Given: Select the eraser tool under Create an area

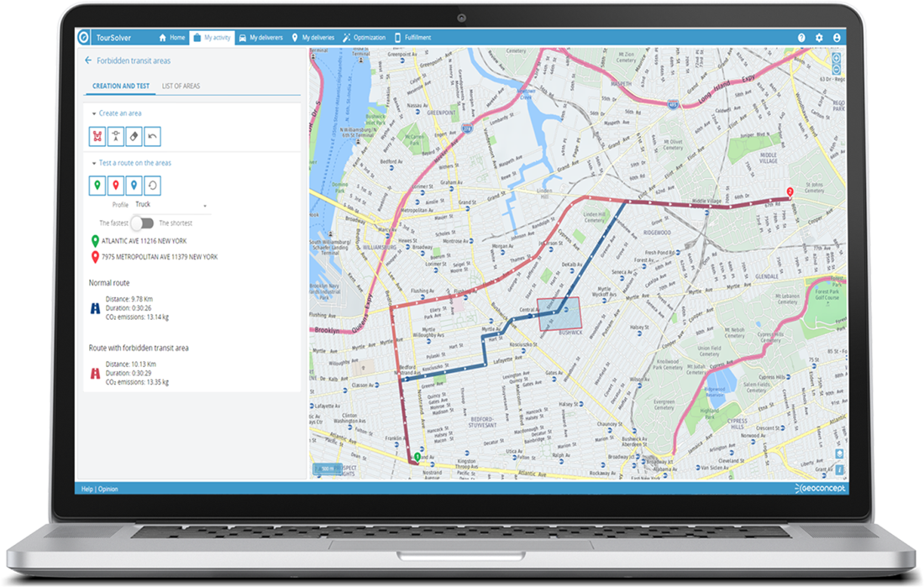Looking at the screenshot, I should tap(134, 136).
